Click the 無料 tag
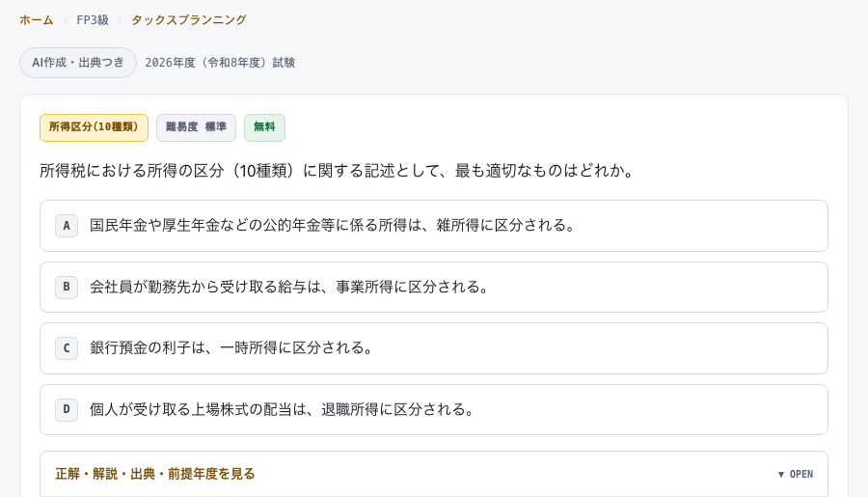Screen dimensions: 868x497 [264, 127]
